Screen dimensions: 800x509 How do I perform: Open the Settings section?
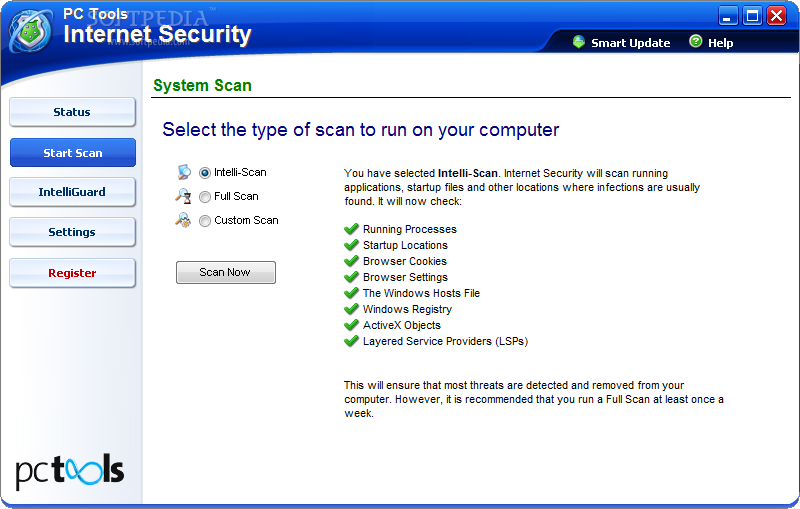(x=72, y=232)
